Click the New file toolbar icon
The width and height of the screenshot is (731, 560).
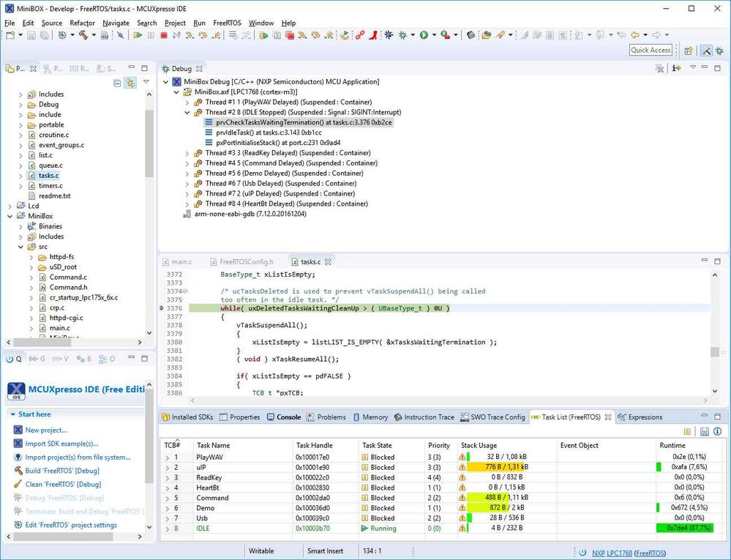pyautogui.click(x=10, y=35)
